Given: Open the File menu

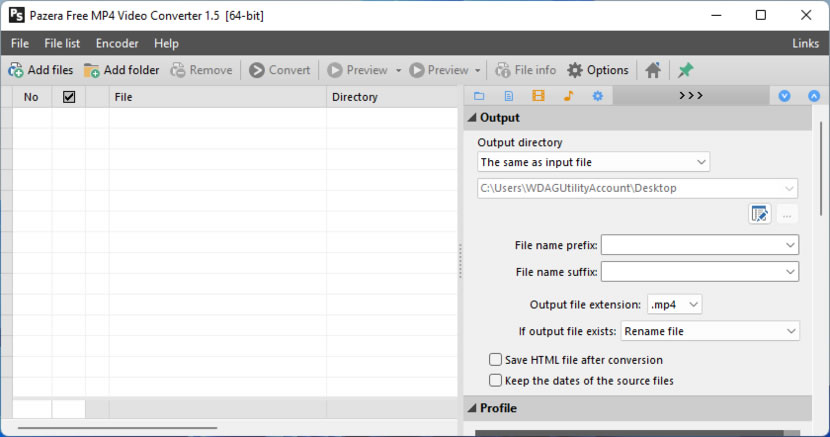Looking at the screenshot, I should tap(20, 43).
